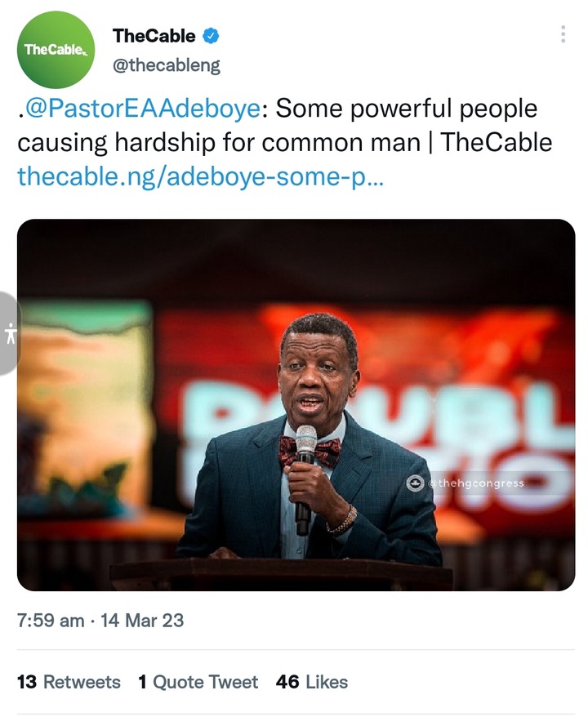This screenshot has height=717, width=588.
Task: Click the microphone in the photo
Action: 305,474
